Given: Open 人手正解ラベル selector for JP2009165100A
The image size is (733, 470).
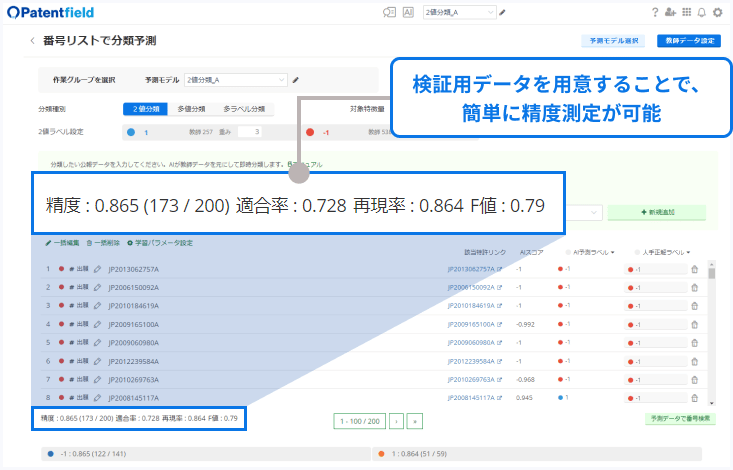Looking at the screenshot, I should pyautogui.click(x=655, y=325).
